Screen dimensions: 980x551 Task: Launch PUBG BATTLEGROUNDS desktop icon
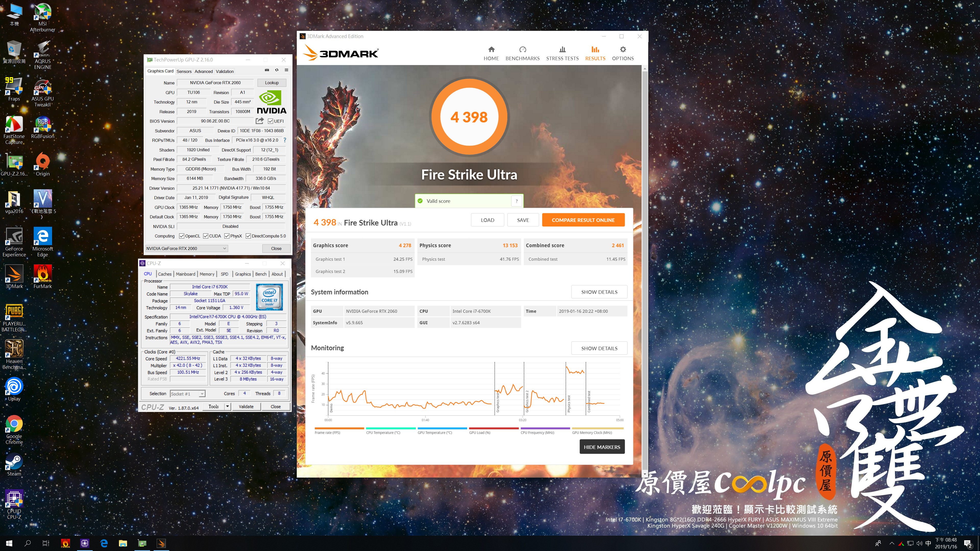coord(14,318)
